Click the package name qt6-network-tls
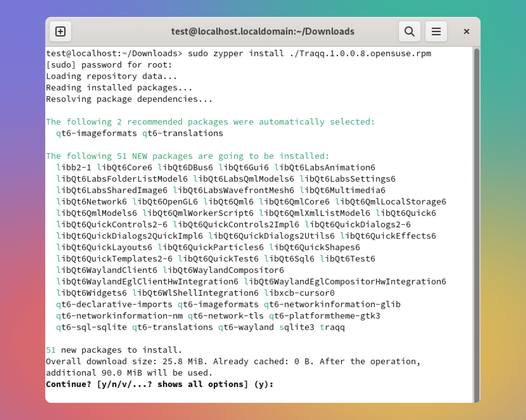 tap(226, 316)
